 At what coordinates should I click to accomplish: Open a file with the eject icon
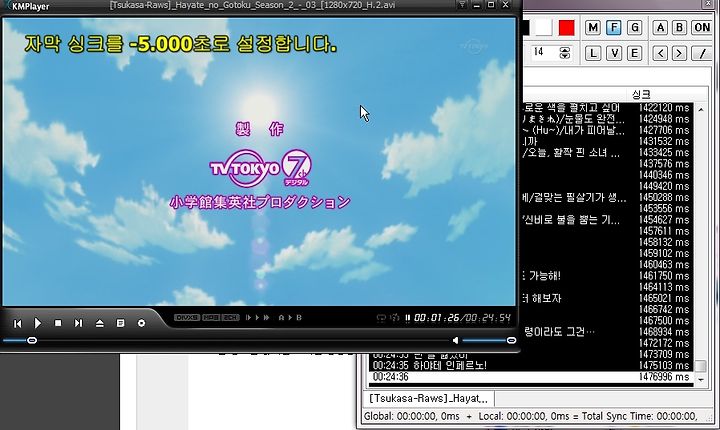coord(100,323)
